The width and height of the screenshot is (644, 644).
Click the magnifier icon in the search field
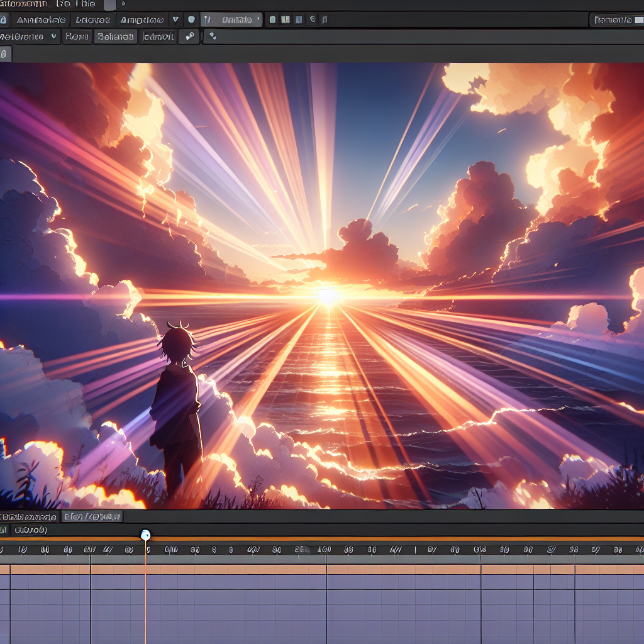point(213,36)
